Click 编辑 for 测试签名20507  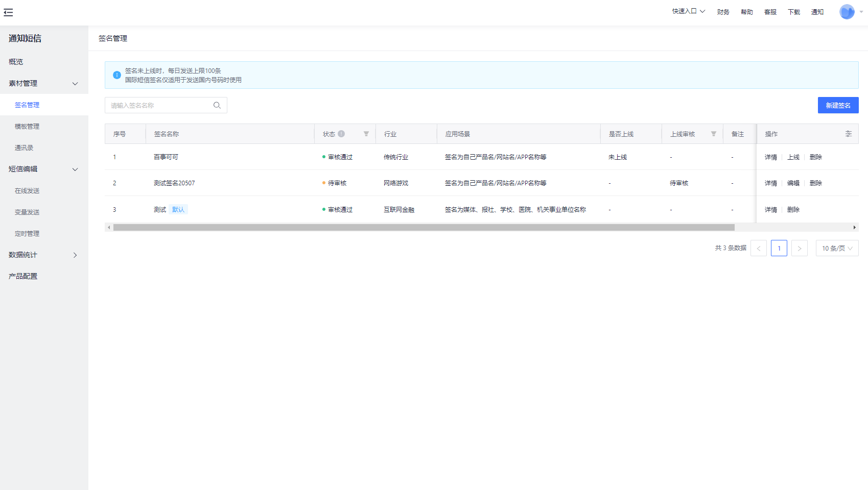coord(793,183)
